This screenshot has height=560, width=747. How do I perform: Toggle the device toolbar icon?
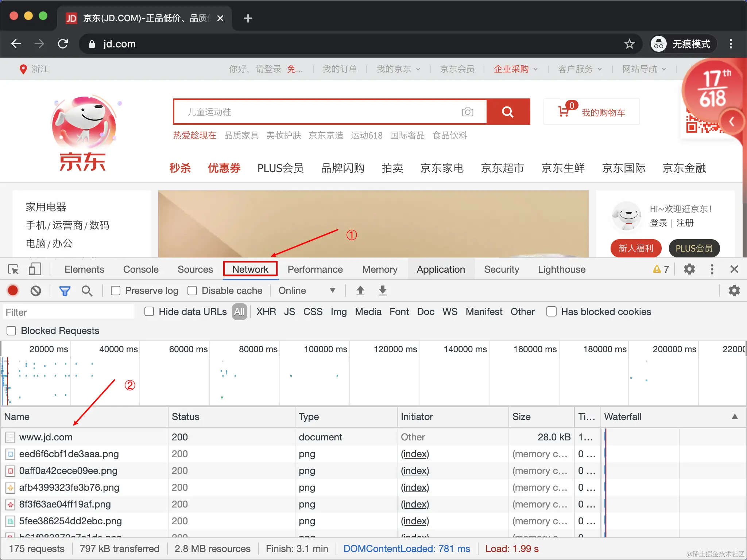point(35,269)
